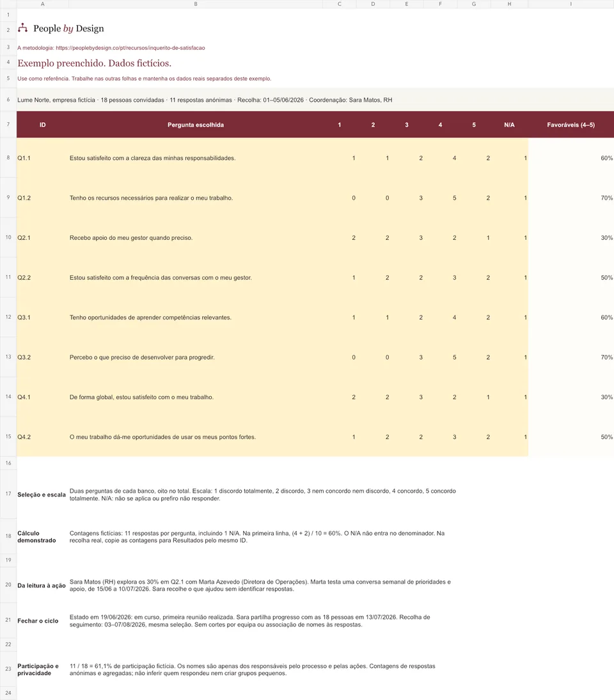Click the '11 / 18 = 61,1%' participation note
Viewport: 614px width, 700px height.
pos(252,670)
